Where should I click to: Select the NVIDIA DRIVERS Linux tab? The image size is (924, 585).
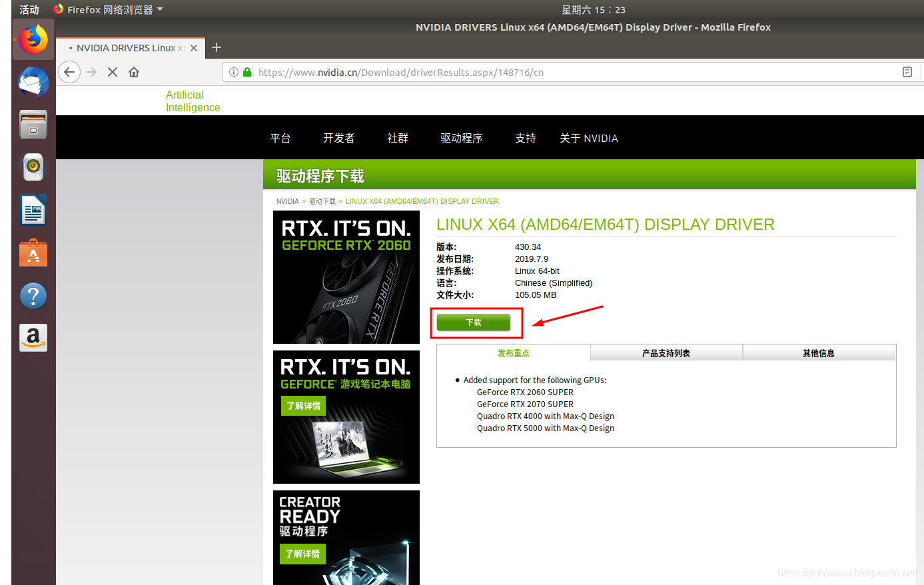click(x=129, y=48)
